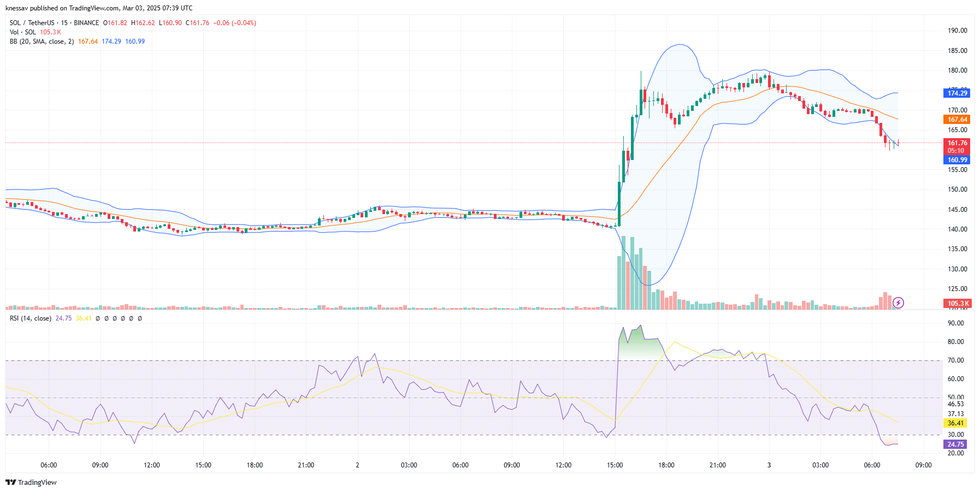Click the day 3 date marker on time axis
Image resolution: width=980 pixels, height=492 pixels.
pos(769,465)
